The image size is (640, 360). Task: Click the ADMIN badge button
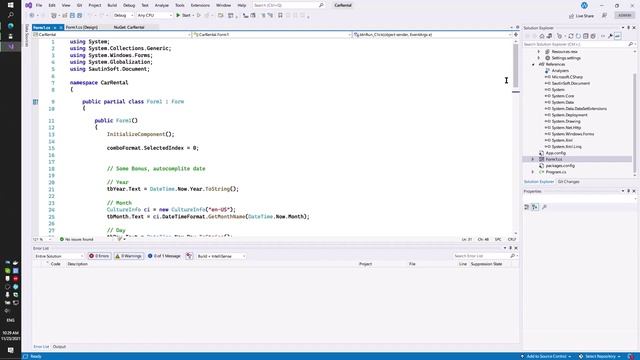(x=624, y=15)
